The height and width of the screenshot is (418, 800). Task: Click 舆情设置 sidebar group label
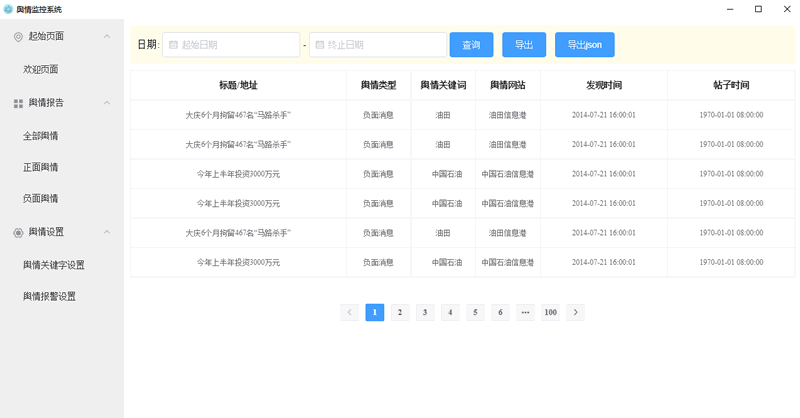pyautogui.click(x=46, y=232)
